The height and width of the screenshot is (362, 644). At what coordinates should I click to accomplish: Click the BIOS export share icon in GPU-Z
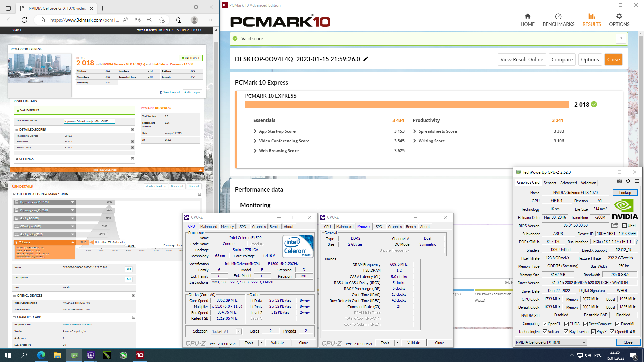tap(614, 225)
